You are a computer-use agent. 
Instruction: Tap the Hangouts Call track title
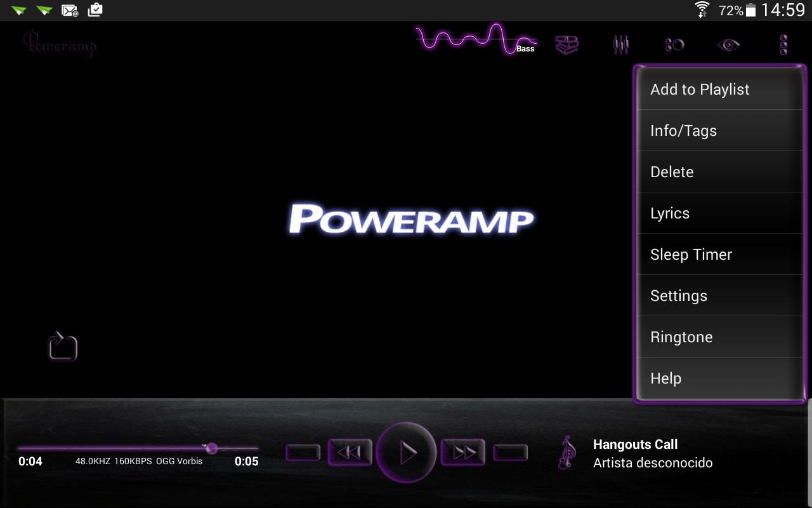[635, 444]
